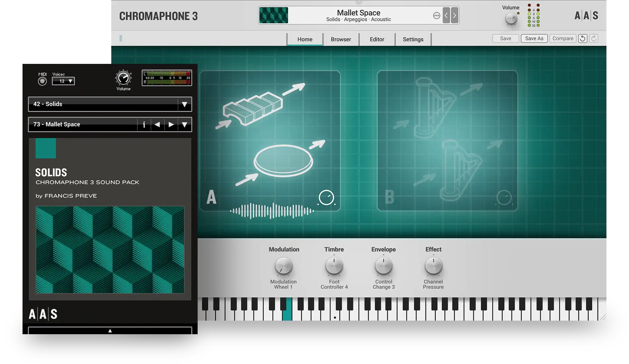Open the Voices dropdown

pos(63,81)
